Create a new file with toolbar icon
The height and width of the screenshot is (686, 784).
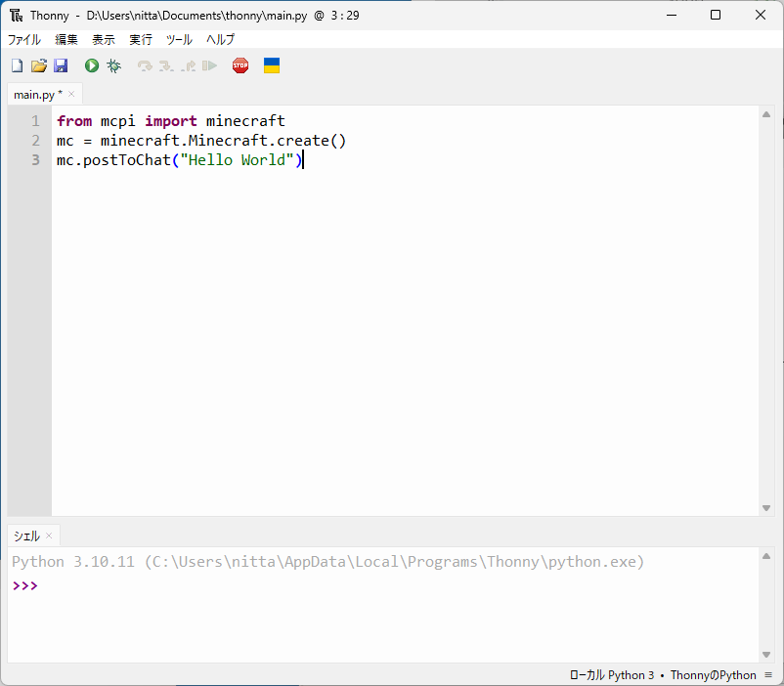(17, 65)
